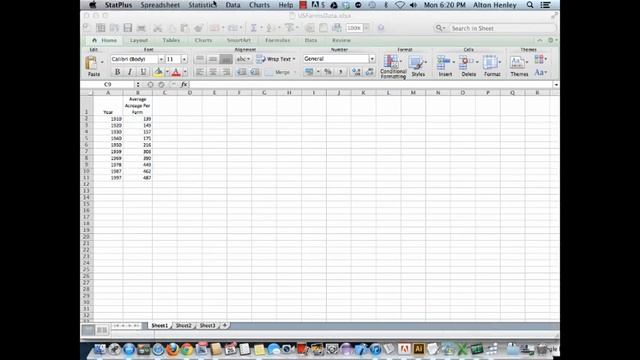
Task: Click Delete cells icon
Action: (468, 66)
